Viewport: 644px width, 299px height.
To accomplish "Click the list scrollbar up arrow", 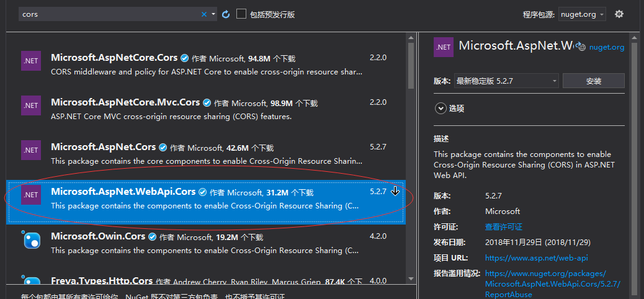I will pyautogui.click(x=411, y=37).
